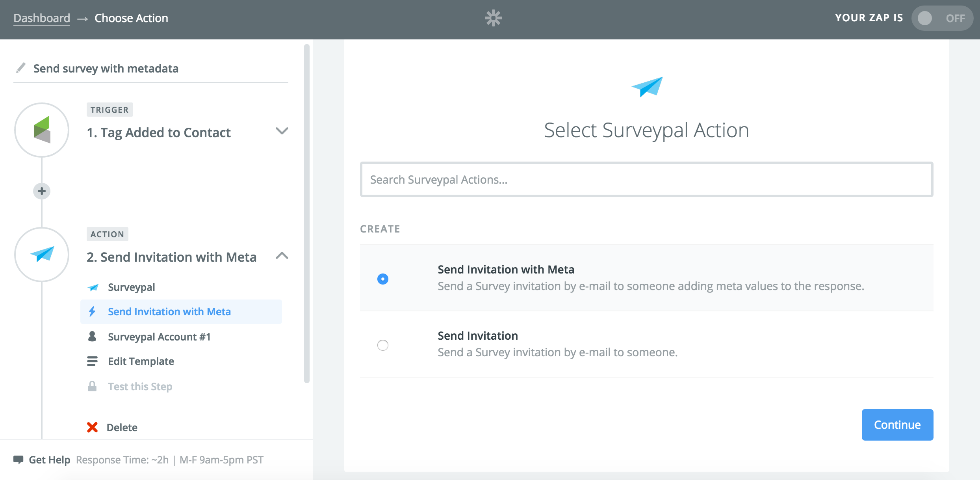Click the plus icon to add a step
Image resolution: width=980 pixels, height=480 pixels.
(41, 191)
